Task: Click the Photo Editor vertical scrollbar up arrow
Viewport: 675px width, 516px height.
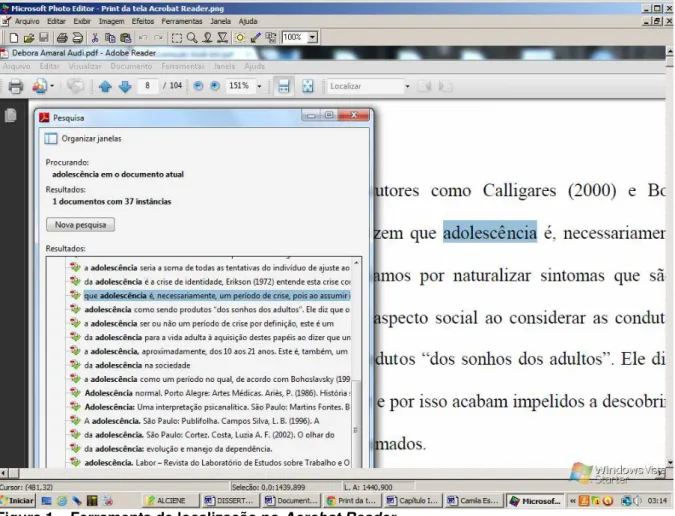Action: coord(670,51)
